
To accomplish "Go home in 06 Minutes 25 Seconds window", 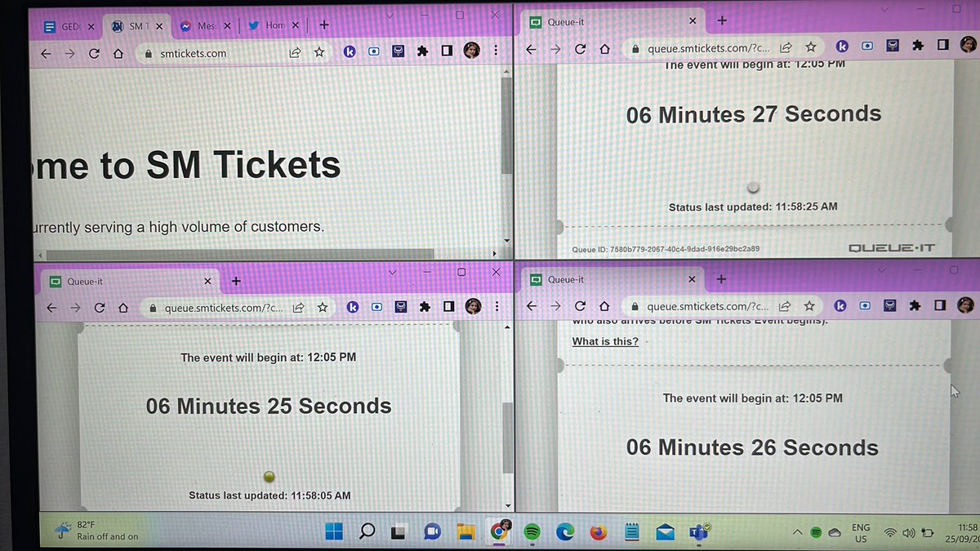I will point(122,308).
